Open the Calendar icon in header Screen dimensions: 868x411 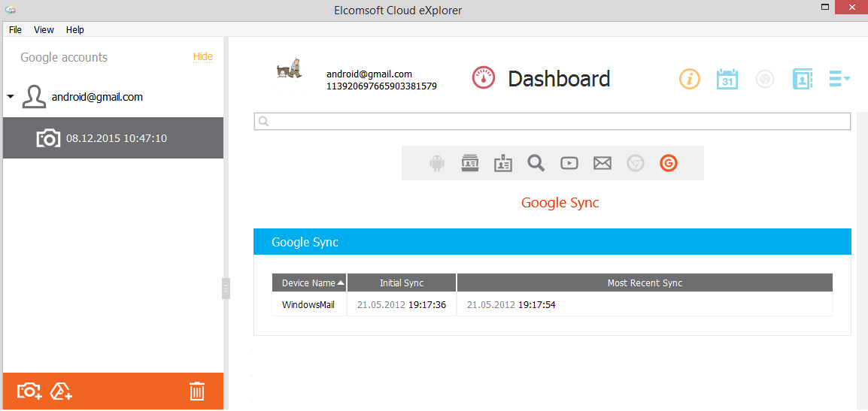coord(727,79)
